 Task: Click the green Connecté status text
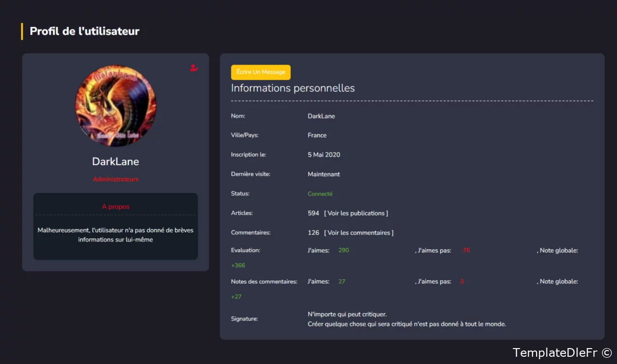tap(320, 194)
